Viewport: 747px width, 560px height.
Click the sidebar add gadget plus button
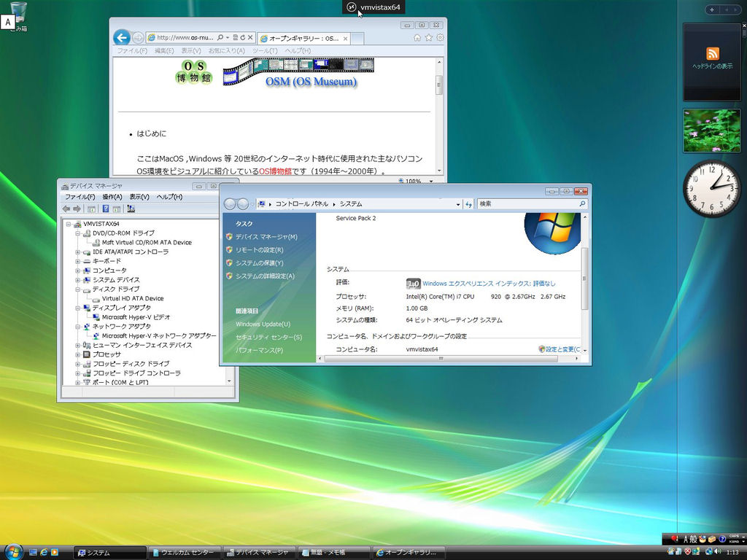click(x=712, y=9)
